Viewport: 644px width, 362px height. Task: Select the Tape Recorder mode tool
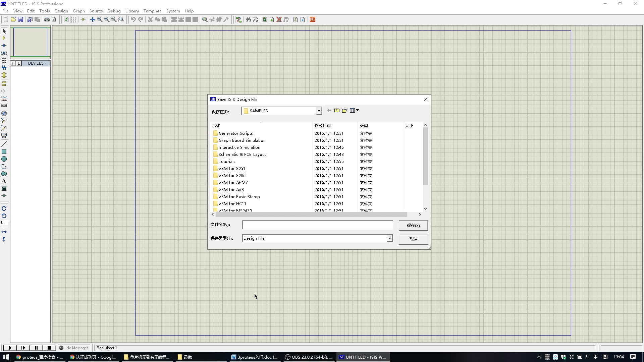point(4,106)
